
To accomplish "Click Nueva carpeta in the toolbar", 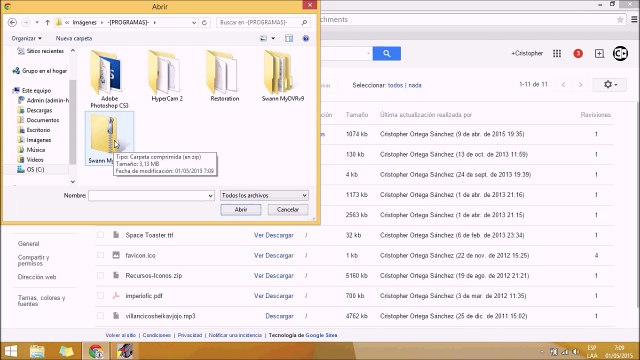I will coord(74,38).
